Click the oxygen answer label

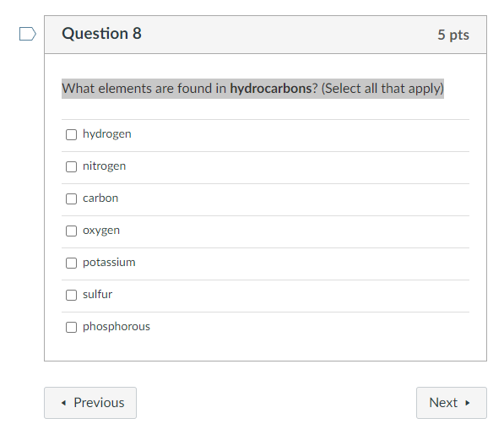coord(101,231)
